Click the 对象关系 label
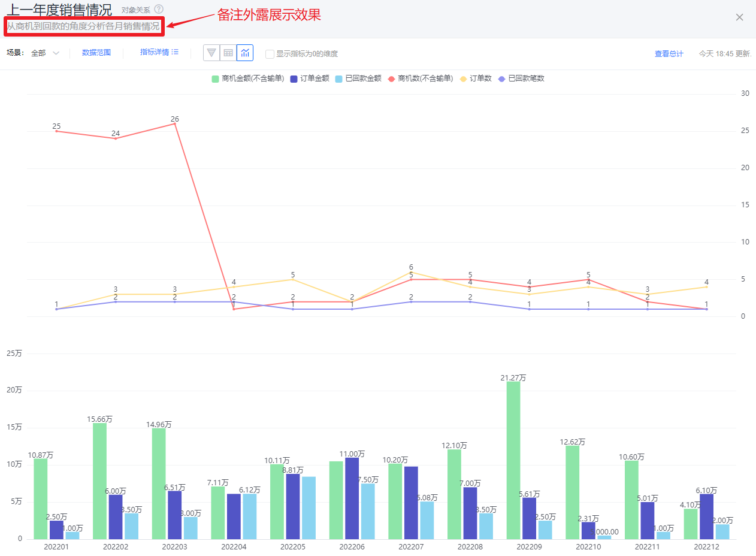756x556 pixels. [136, 10]
